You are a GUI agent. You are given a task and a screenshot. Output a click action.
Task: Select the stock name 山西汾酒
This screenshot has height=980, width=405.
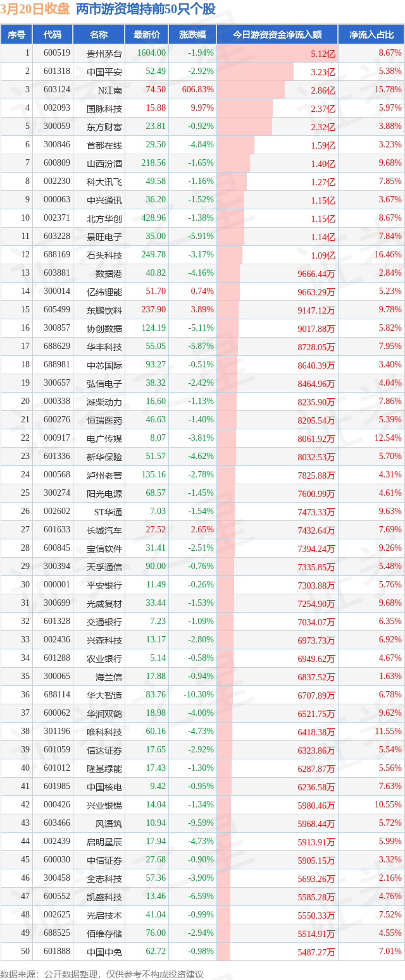click(x=105, y=164)
